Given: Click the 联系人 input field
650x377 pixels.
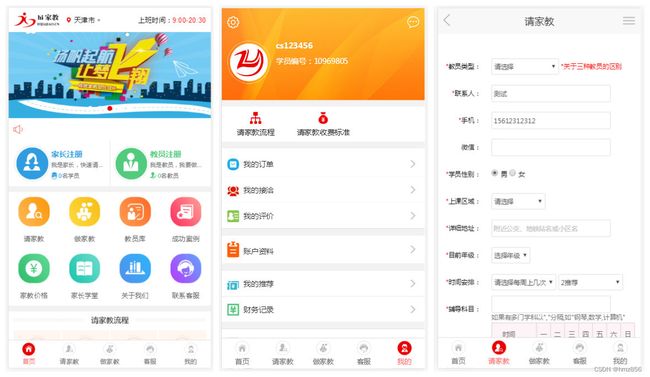Looking at the screenshot, I should coord(551,93).
